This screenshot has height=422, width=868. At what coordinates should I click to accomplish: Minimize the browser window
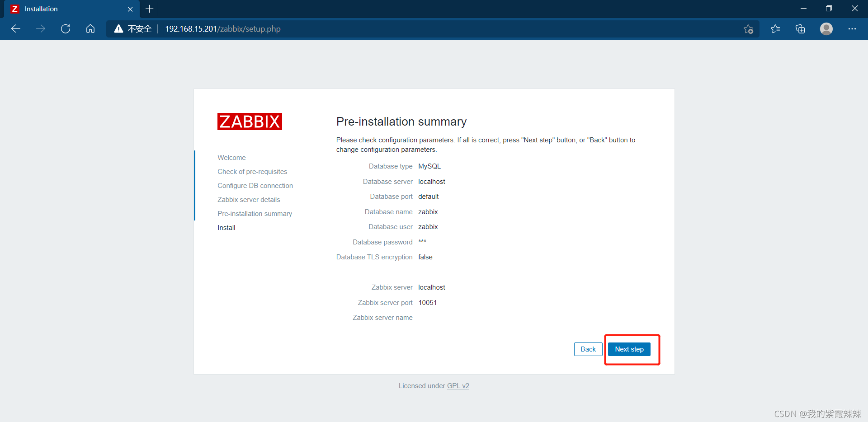coord(803,9)
